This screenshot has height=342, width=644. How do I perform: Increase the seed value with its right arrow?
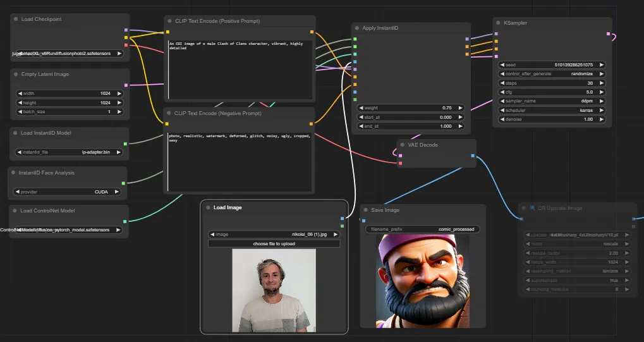point(602,65)
